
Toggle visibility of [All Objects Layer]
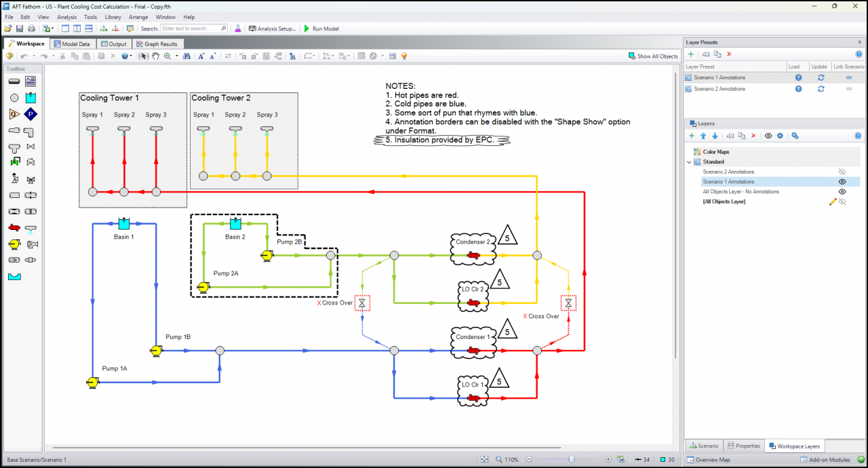click(842, 201)
